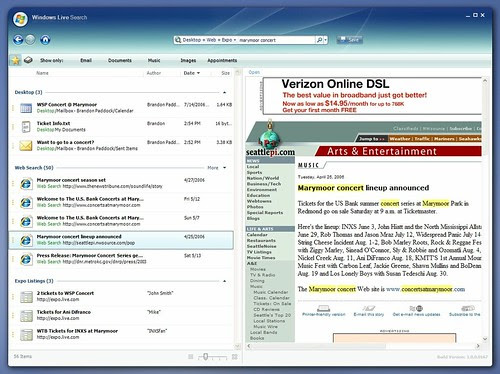Click Sports in the seattlepi news sidebar

pos(254,172)
